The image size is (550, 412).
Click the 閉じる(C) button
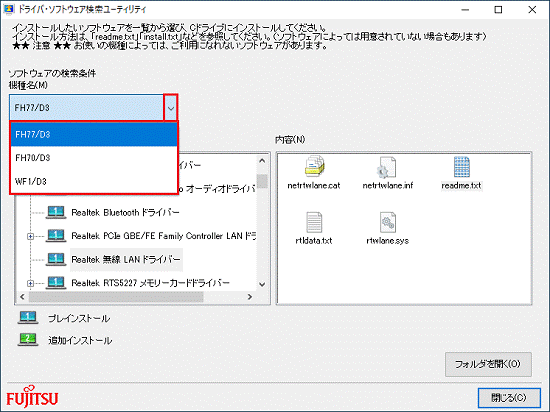pyautogui.click(x=509, y=398)
